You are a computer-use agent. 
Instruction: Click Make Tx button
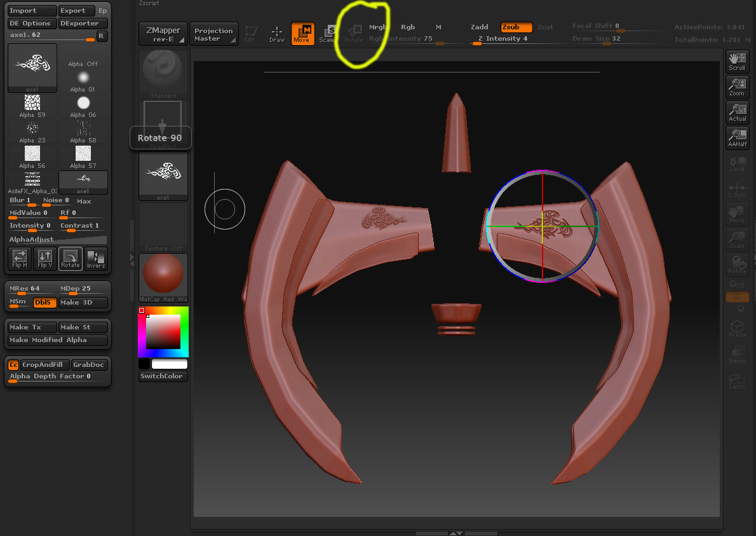click(32, 327)
